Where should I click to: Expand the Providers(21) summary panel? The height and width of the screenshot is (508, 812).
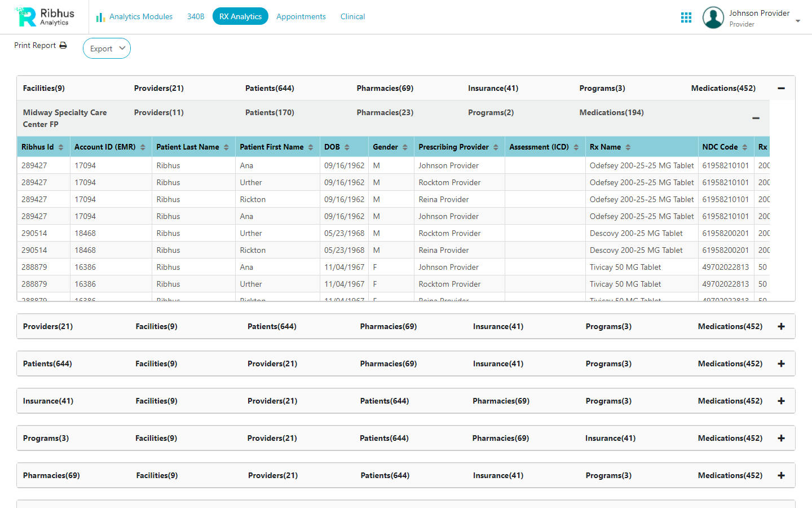point(781,327)
